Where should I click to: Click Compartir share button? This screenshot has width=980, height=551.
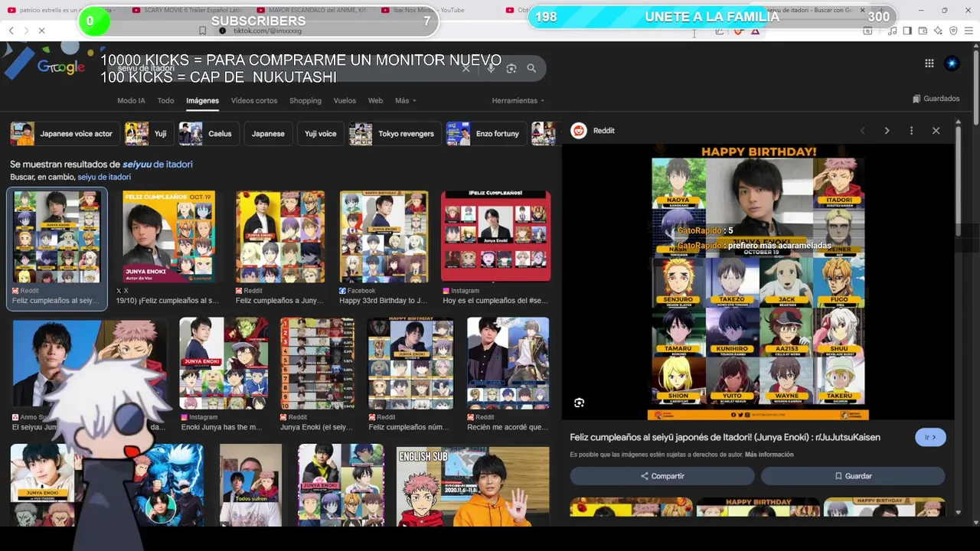click(x=662, y=476)
